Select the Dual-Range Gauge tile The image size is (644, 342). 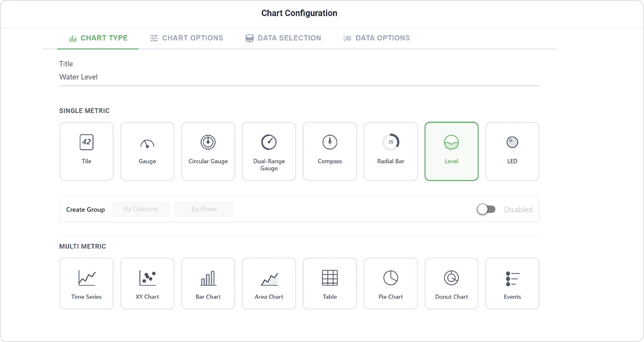269,151
